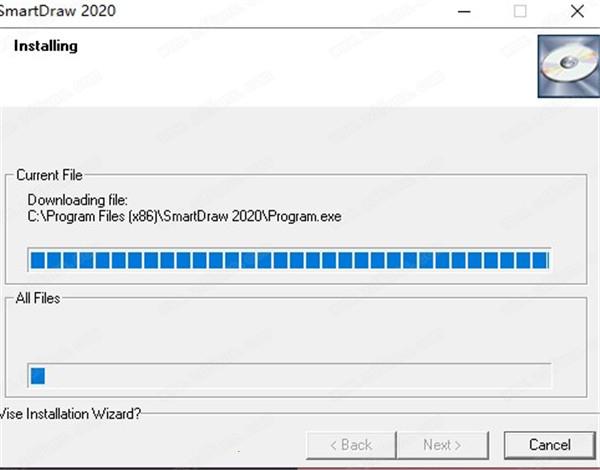This screenshot has width=600, height=470.
Task: Click the CD disc installer icon
Action: (569, 66)
